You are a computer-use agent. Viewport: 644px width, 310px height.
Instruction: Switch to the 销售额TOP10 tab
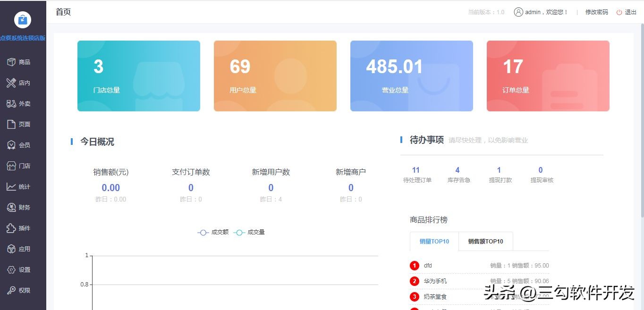[486, 241]
